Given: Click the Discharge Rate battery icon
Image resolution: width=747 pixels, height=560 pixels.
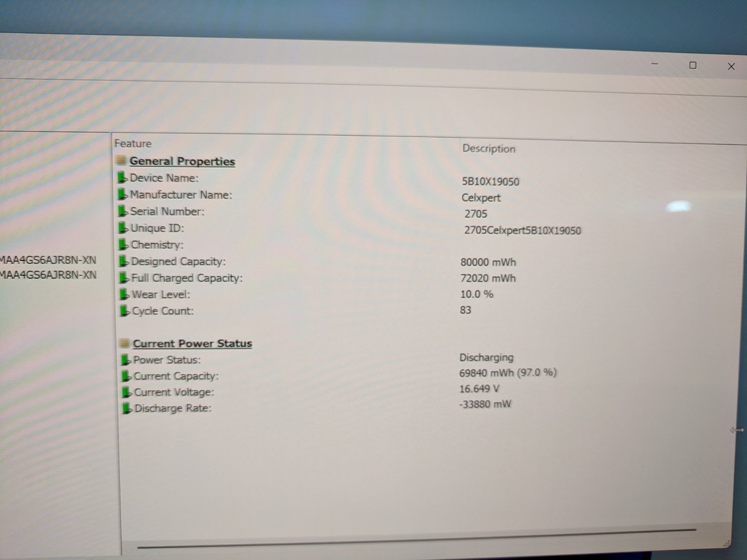Looking at the screenshot, I should (127, 409).
